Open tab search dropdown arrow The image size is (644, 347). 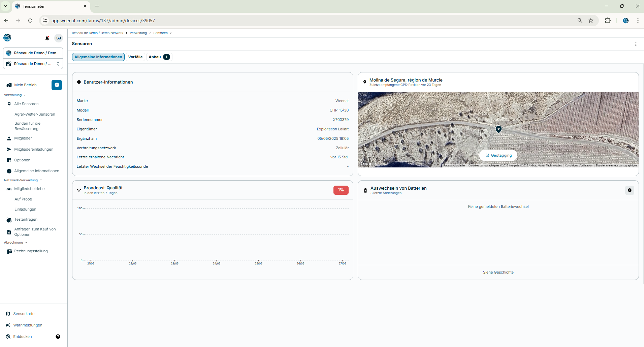(x=5, y=6)
